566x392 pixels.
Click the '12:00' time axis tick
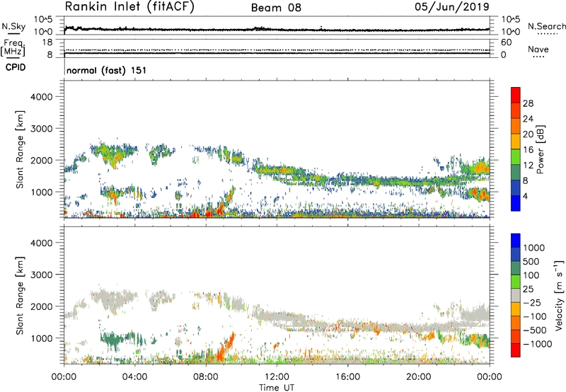277,377
